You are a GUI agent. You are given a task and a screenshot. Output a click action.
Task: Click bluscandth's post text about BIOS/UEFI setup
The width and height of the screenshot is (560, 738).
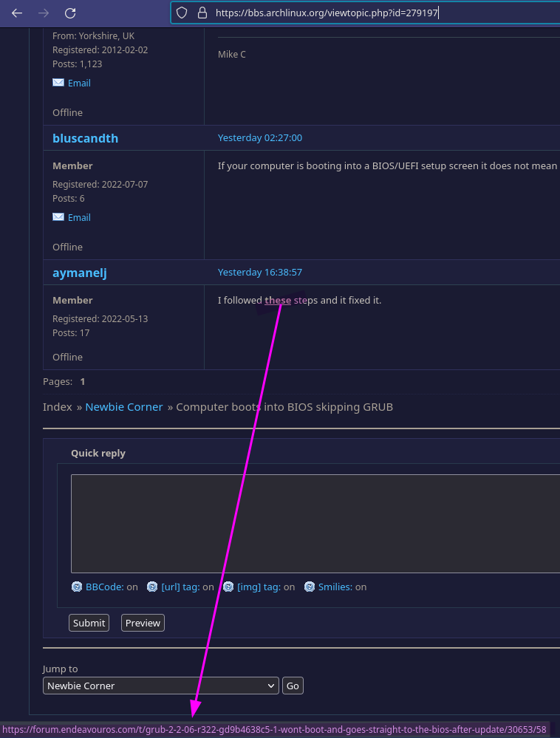(389, 165)
